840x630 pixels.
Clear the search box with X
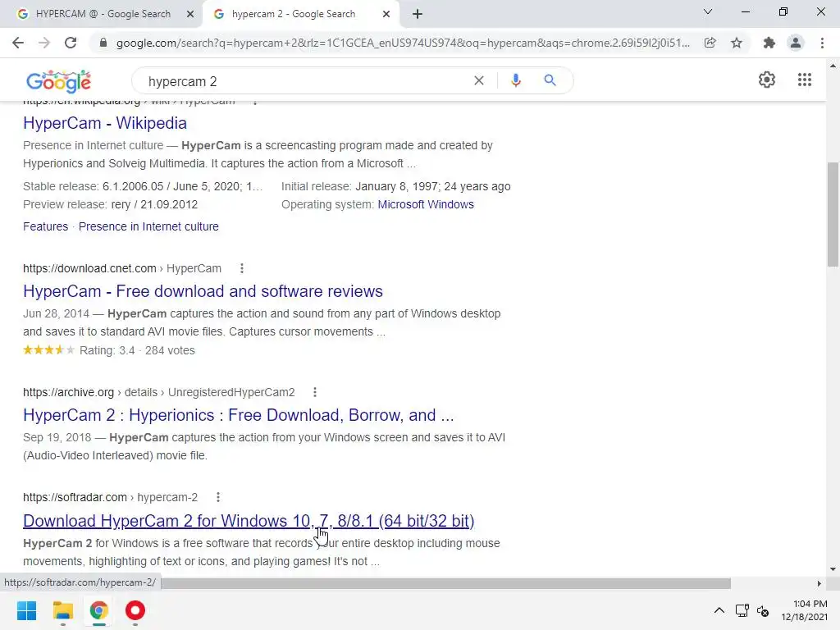click(x=479, y=80)
